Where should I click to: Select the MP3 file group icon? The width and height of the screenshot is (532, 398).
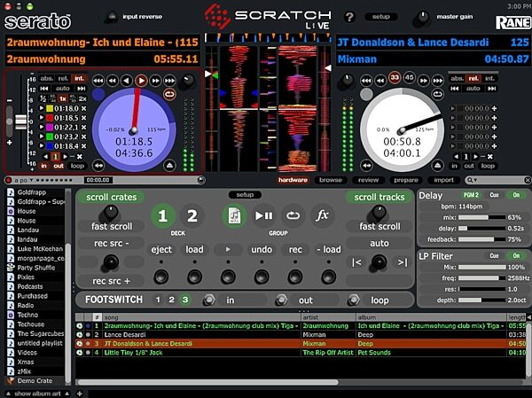pyautogui.click(x=234, y=215)
